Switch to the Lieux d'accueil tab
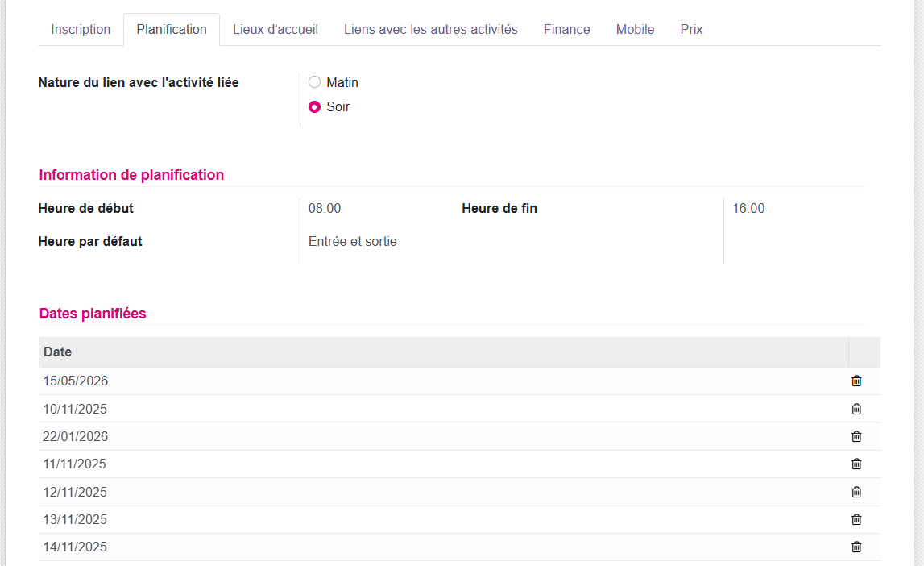The image size is (924, 566). (x=276, y=29)
